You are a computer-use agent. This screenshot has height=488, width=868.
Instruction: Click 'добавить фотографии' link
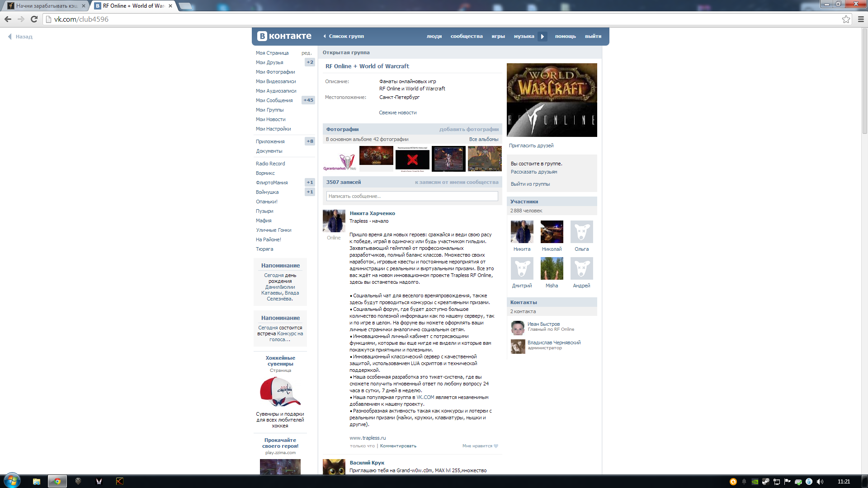tap(469, 129)
